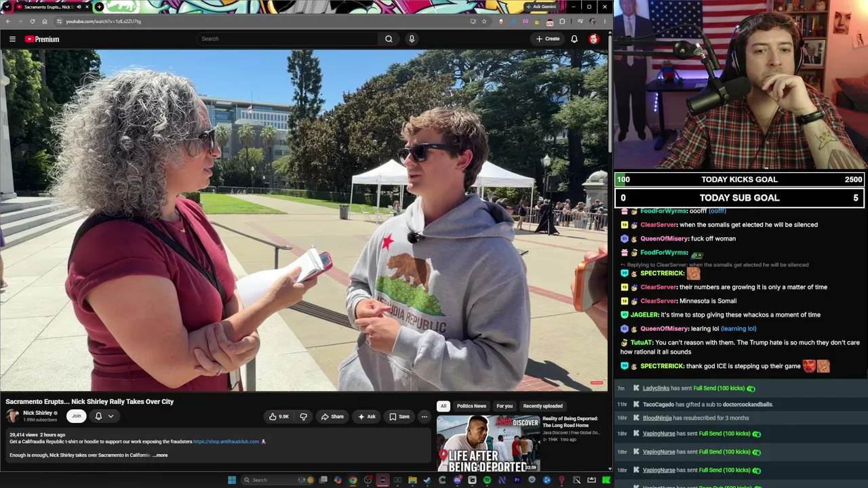Dislike the video with thumbs down
Viewport: 868px width, 488px height.
pos(303,417)
